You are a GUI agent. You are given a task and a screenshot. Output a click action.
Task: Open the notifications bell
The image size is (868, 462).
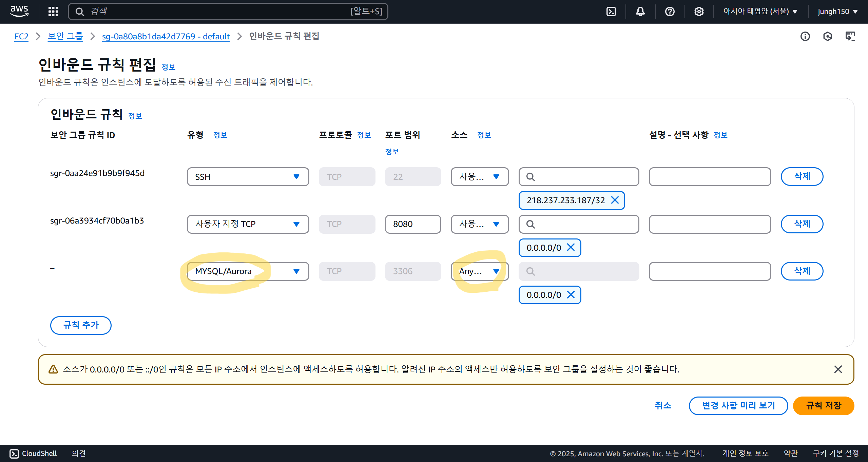[640, 12]
